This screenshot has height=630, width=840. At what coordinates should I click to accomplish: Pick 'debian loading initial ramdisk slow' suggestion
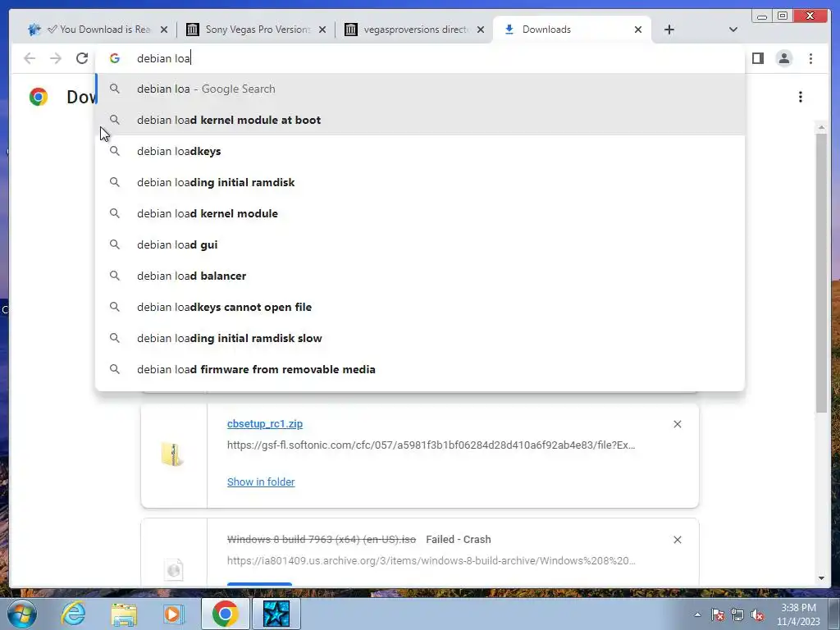tap(420, 338)
